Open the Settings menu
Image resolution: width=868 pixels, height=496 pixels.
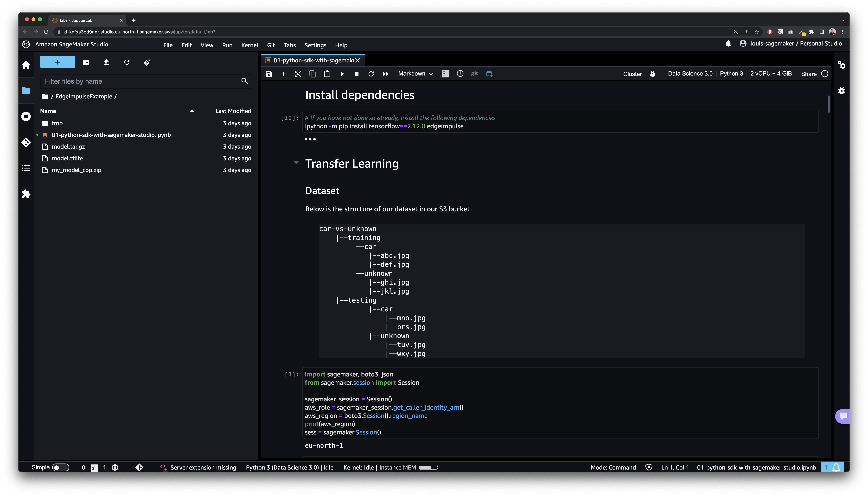tap(315, 45)
